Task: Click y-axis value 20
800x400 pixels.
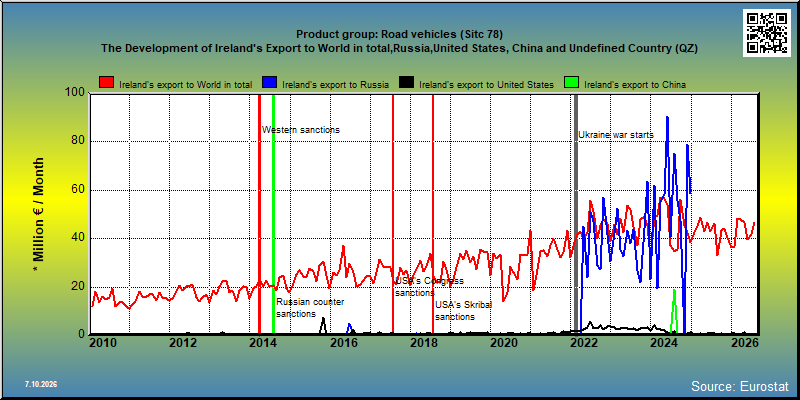Action: (78, 286)
